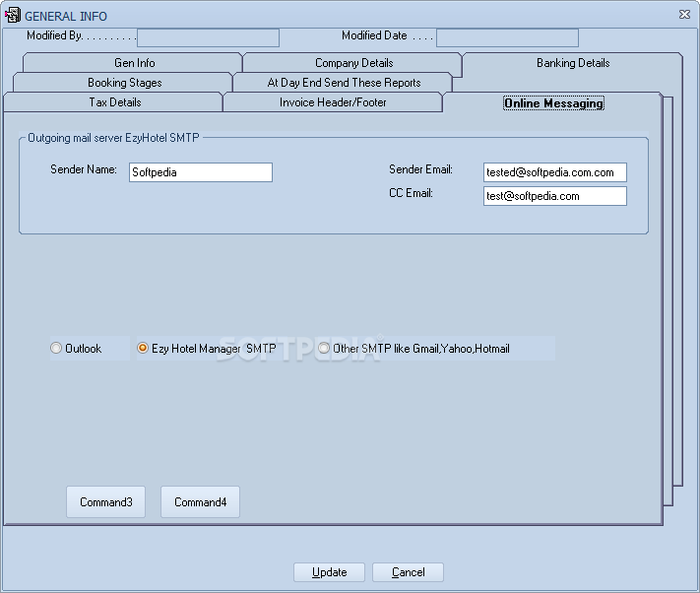Open At Day End Send These Reports tab
Image resolution: width=700 pixels, height=593 pixels.
344,83
